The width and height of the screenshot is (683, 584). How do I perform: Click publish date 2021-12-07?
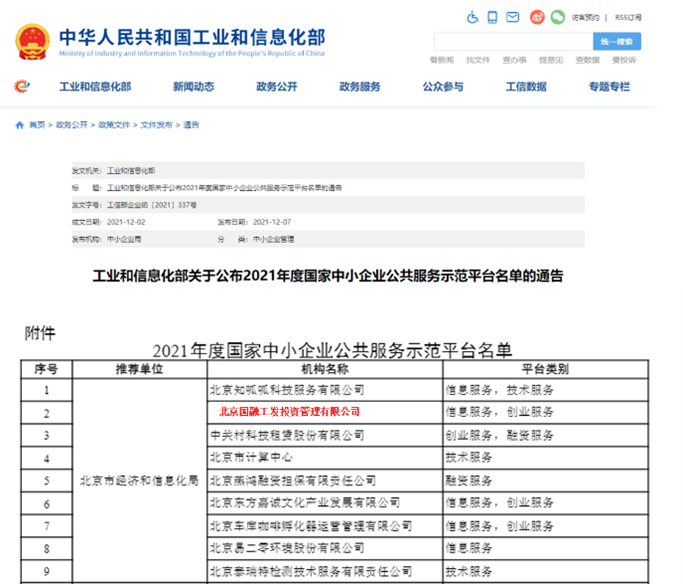pyautogui.click(x=272, y=222)
